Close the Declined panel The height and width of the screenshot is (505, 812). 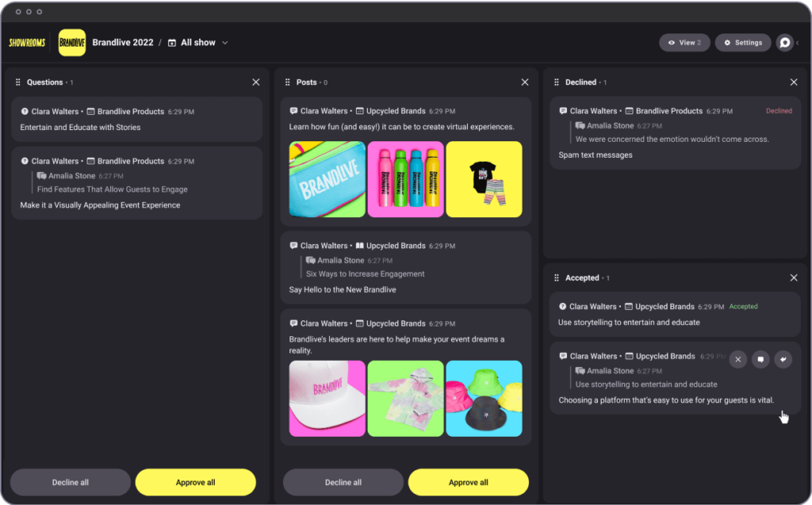pyautogui.click(x=794, y=82)
